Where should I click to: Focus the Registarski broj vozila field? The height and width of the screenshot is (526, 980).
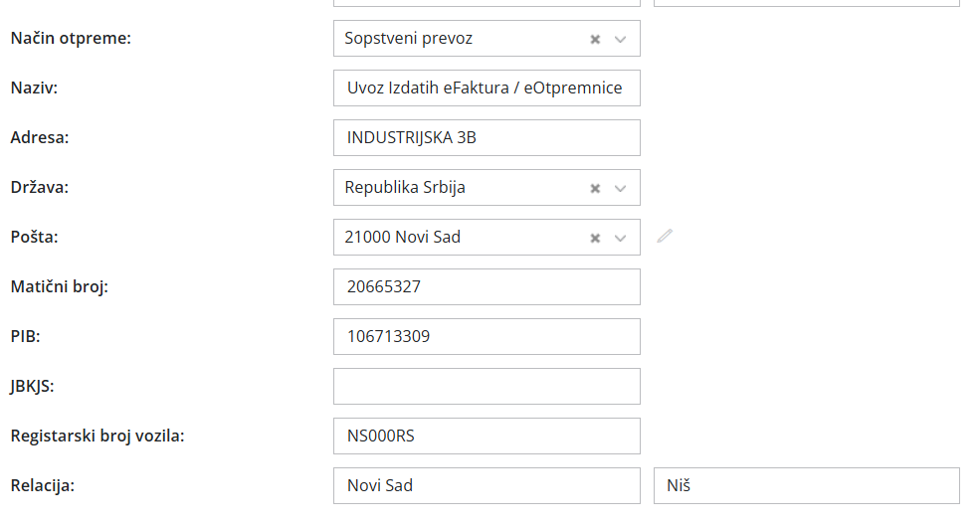point(487,436)
